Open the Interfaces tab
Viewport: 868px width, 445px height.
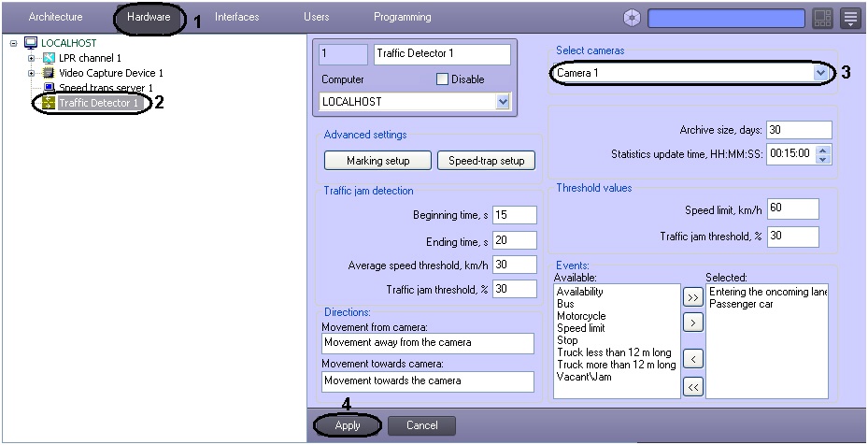click(x=237, y=17)
